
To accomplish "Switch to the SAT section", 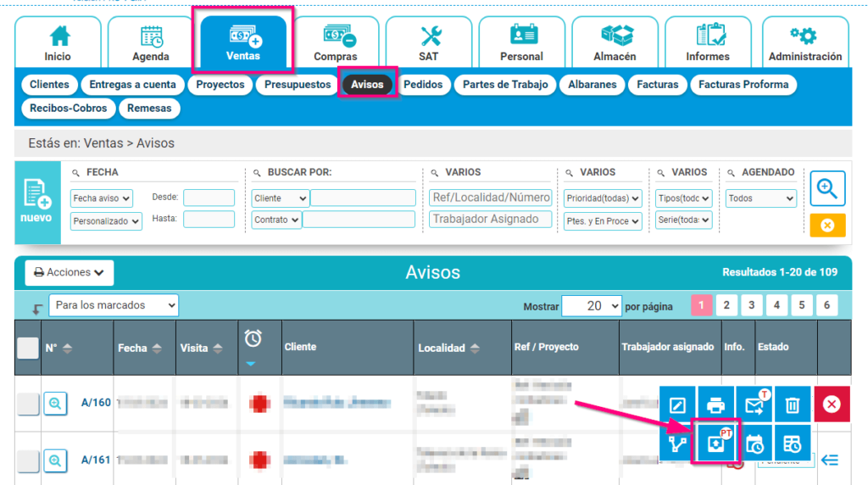I will pos(428,42).
